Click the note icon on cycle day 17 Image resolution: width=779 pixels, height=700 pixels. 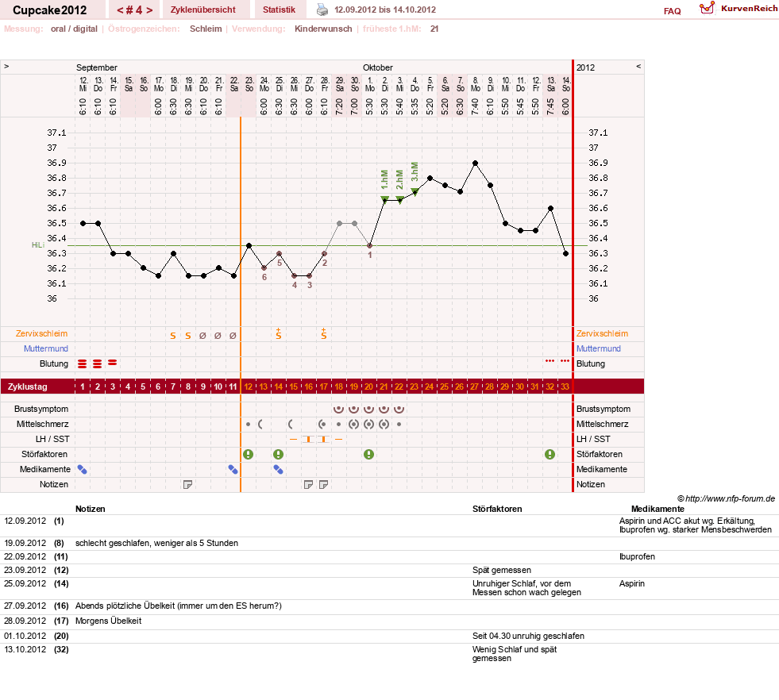(x=323, y=485)
